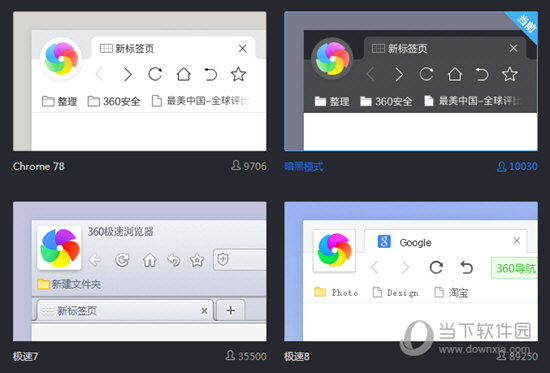The width and height of the screenshot is (550, 373).
Task: Click the star favorite icon in Chrome 78 preview
Action: [x=238, y=74]
